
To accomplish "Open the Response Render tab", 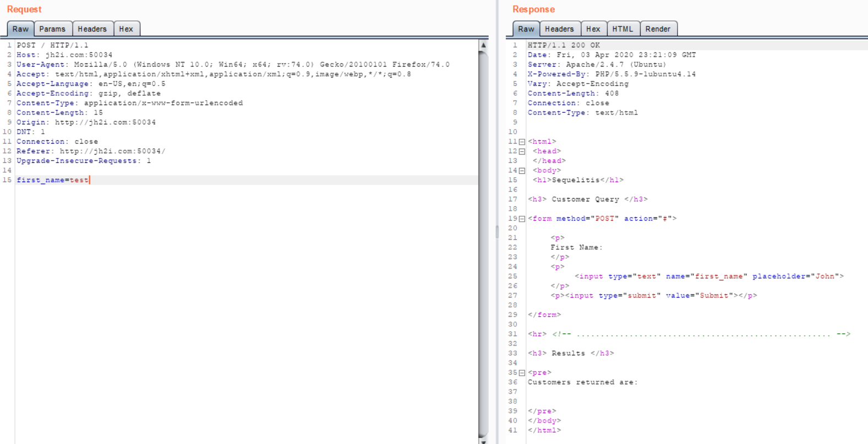I will [658, 29].
